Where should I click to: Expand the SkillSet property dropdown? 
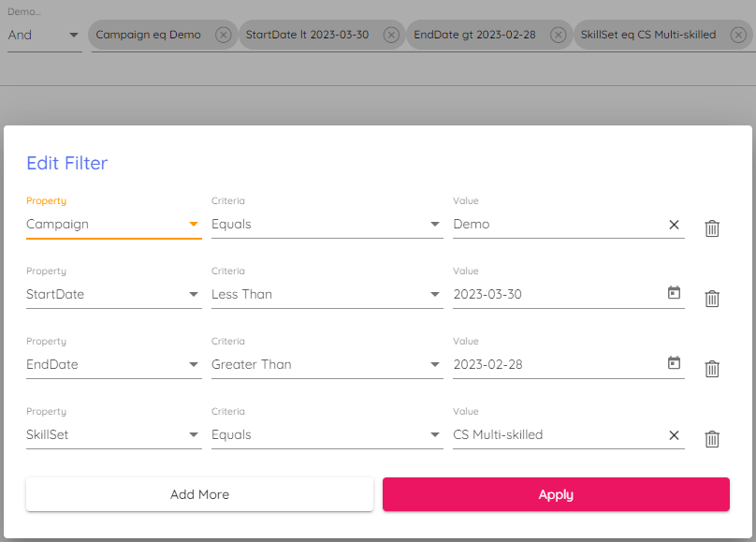click(x=113, y=434)
